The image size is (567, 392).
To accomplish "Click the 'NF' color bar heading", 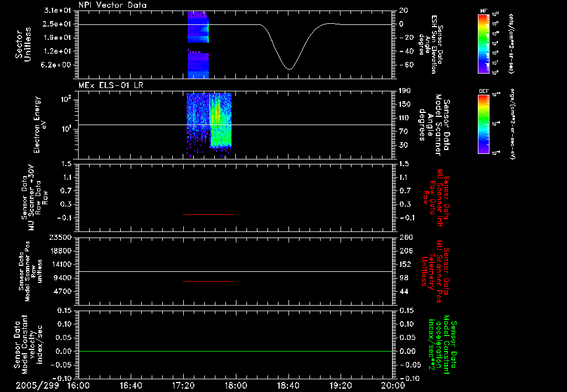I will (484, 11).
